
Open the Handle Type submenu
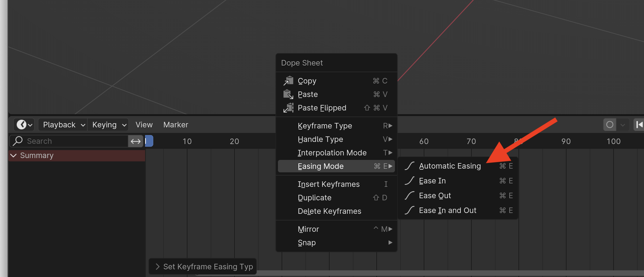pyautogui.click(x=336, y=139)
